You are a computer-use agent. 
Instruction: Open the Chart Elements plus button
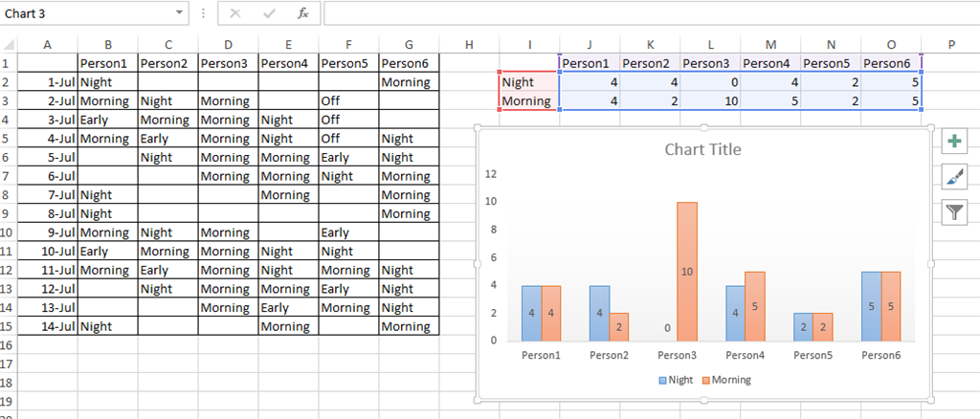coord(954,142)
